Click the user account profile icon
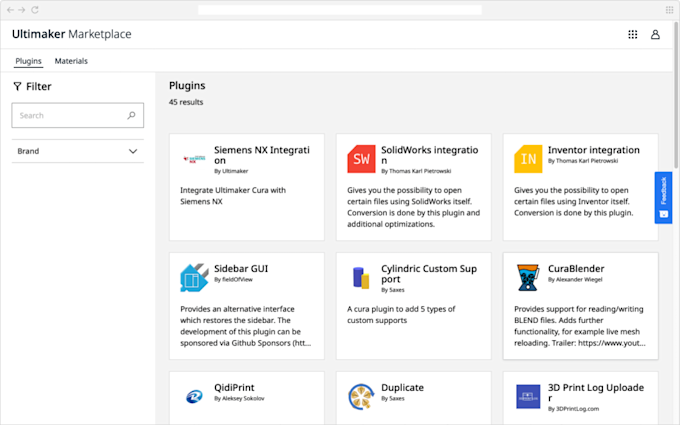The image size is (680, 425). coord(655,34)
